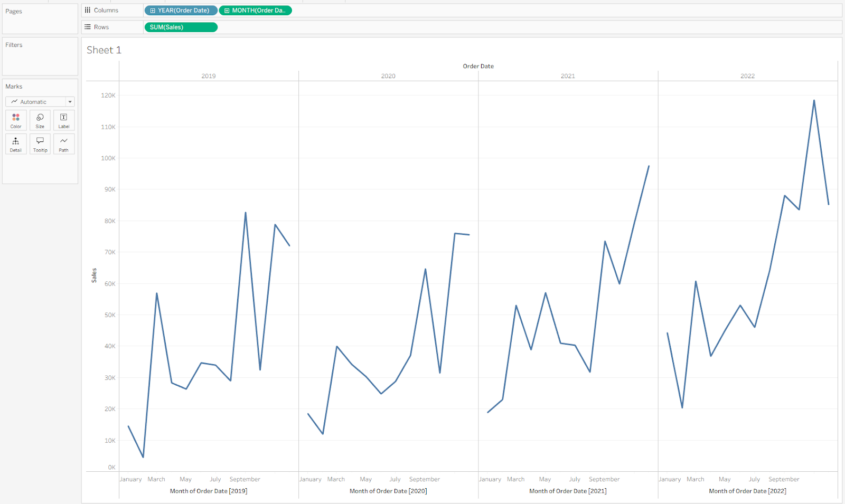Viewport: 845px width, 504px height.
Task: Click the Rows shelf icon
Action: [x=88, y=27]
